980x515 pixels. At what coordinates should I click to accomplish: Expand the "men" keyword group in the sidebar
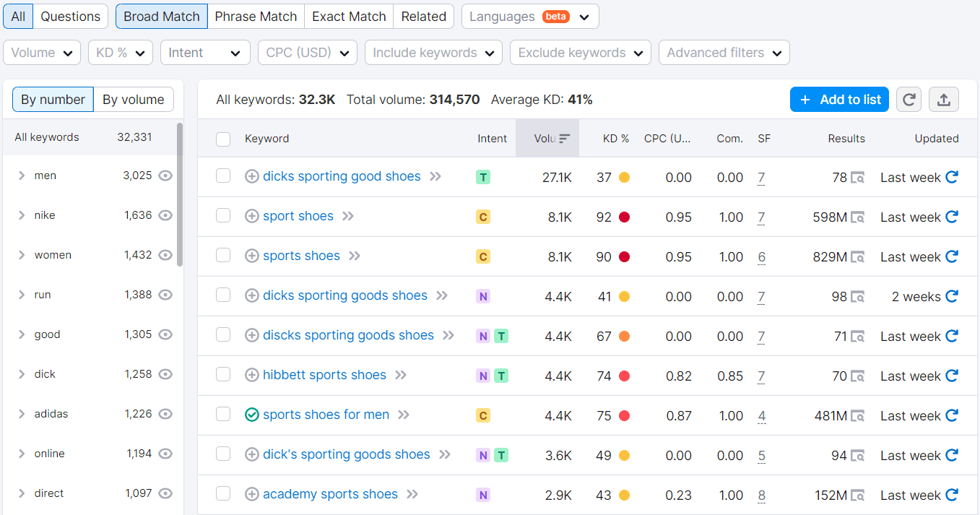(21, 175)
